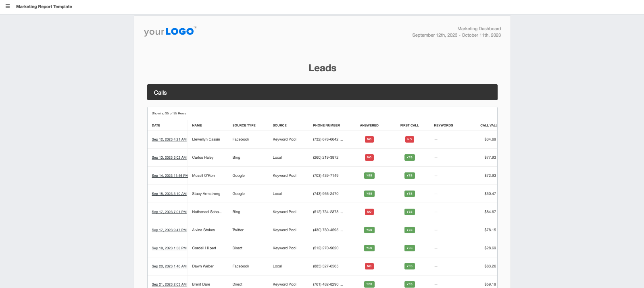Click Cordell Hilpert's YES first call badge
The height and width of the screenshot is (288, 644).
click(x=409, y=248)
